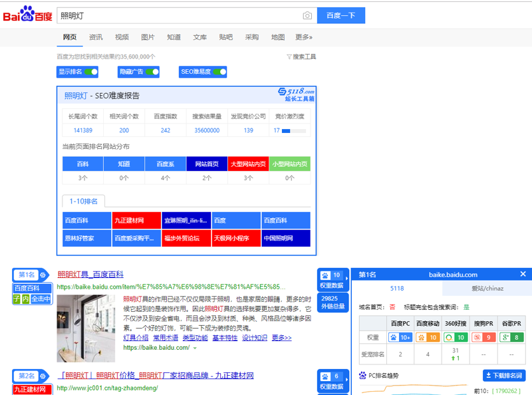Viewport: 532px width, 395px height.
Task: Open 更多» search categories
Action: pos(304,37)
